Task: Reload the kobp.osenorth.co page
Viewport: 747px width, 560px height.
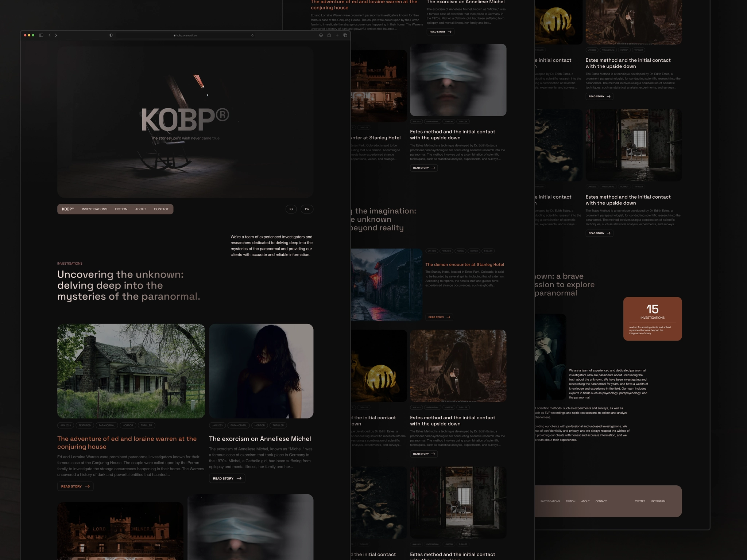Action: point(252,35)
